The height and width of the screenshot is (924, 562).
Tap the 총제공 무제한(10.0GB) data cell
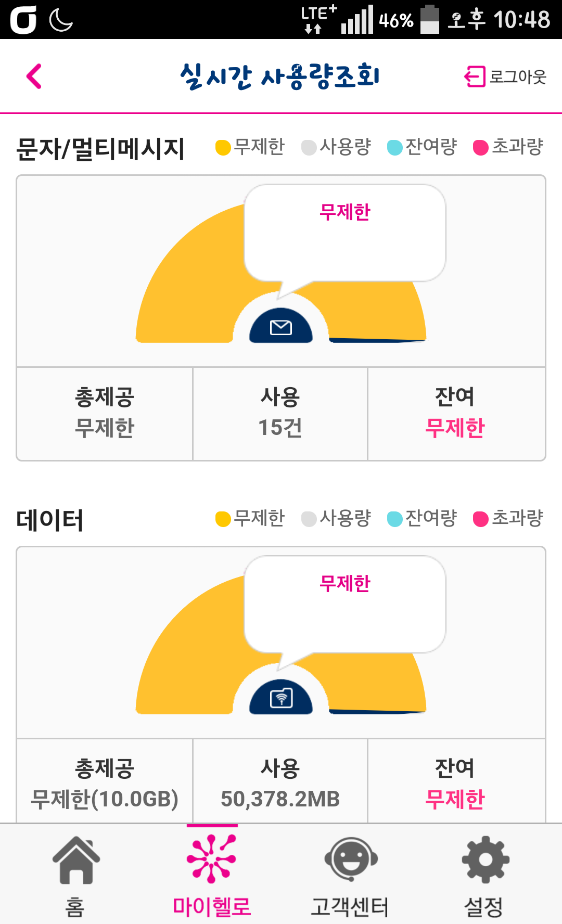click(105, 783)
